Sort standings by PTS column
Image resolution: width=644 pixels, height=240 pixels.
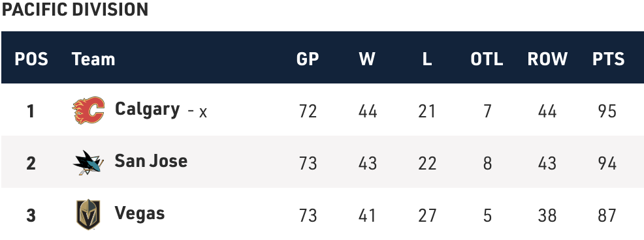click(608, 59)
